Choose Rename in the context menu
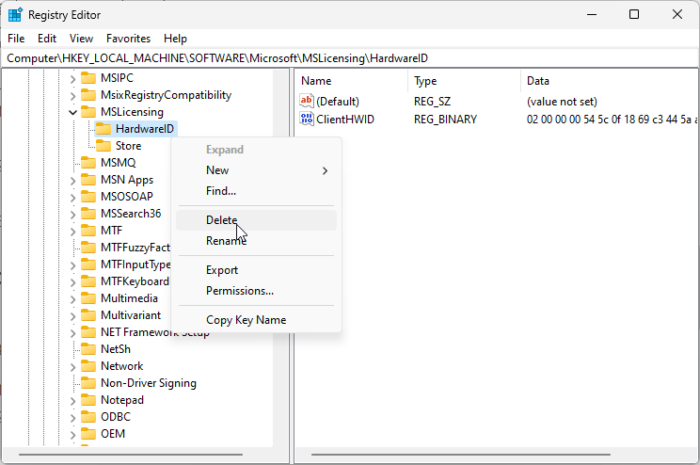 click(256, 241)
